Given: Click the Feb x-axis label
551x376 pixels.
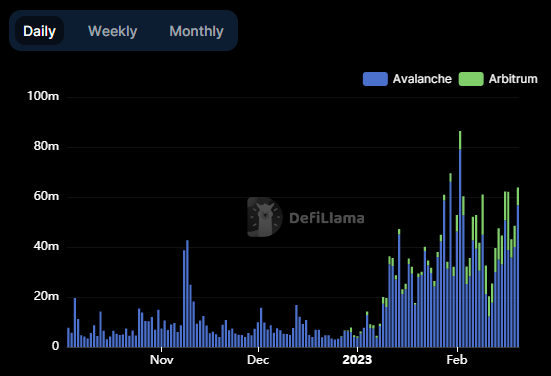Looking at the screenshot, I should pos(457,360).
